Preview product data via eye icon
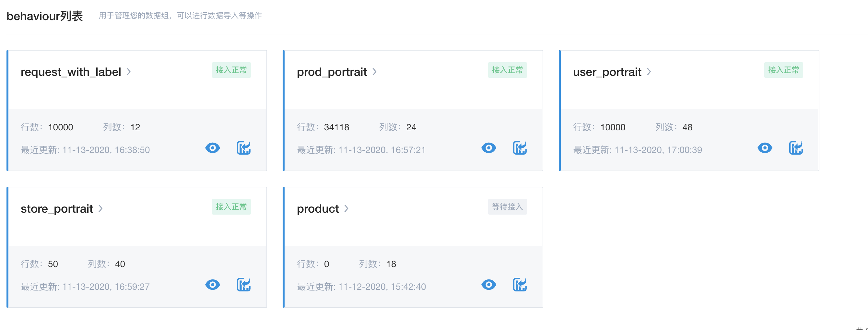Image resolution: width=868 pixels, height=330 pixels. tap(488, 285)
